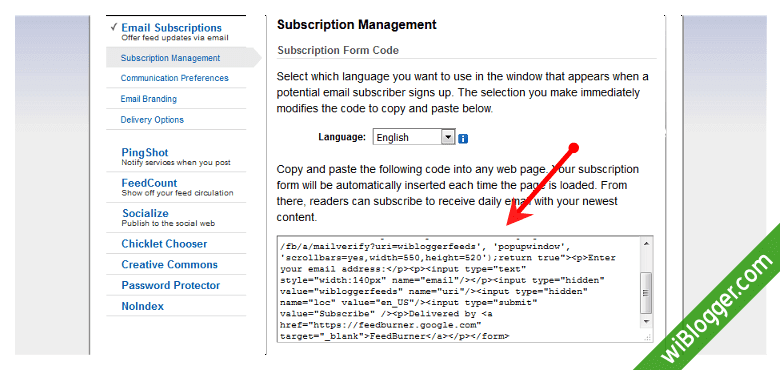The width and height of the screenshot is (780, 370).
Task: Click 'Show off your feed circulation' text
Action: (x=177, y=193)
